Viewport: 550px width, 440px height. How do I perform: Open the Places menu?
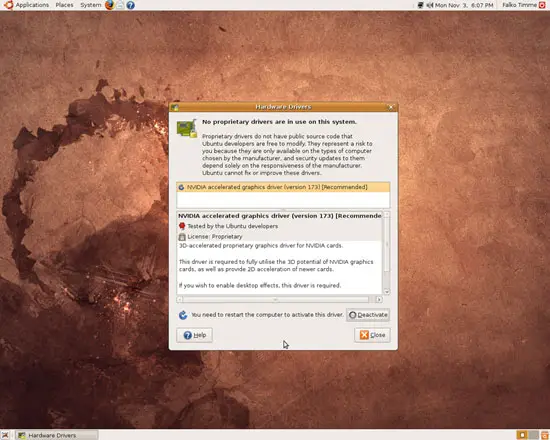pyautogui.click(x=65, y=5)
